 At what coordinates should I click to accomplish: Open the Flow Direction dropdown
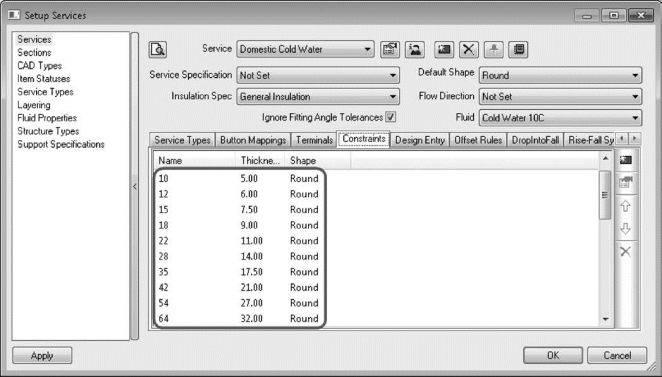pos(560,97)
